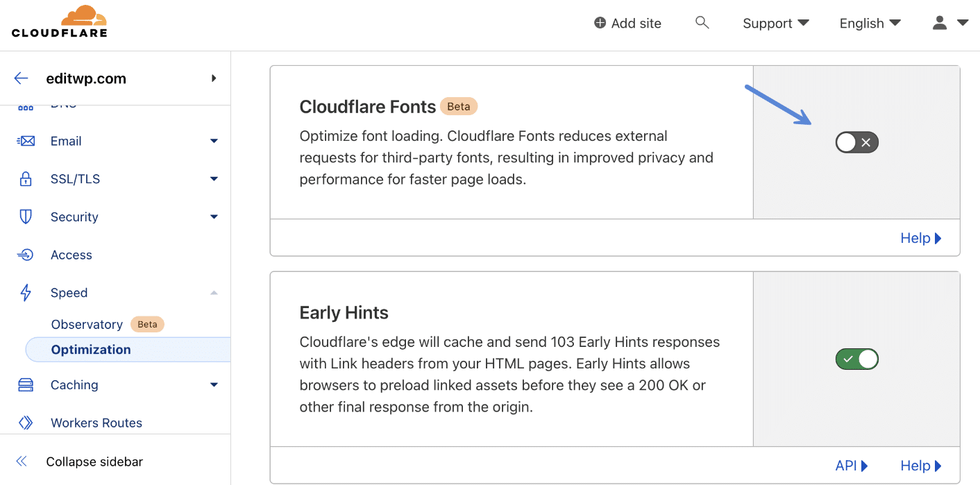980x485 pixels.
Task: Disable the Early Hints toggle
Action: (x=856, y=359)
